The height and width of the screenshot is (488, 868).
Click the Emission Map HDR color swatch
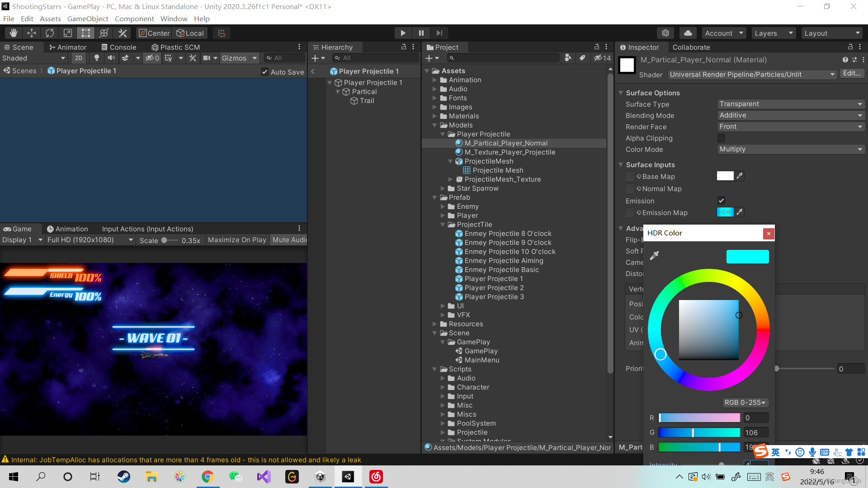pyautogui.click(x=725, y=212)
